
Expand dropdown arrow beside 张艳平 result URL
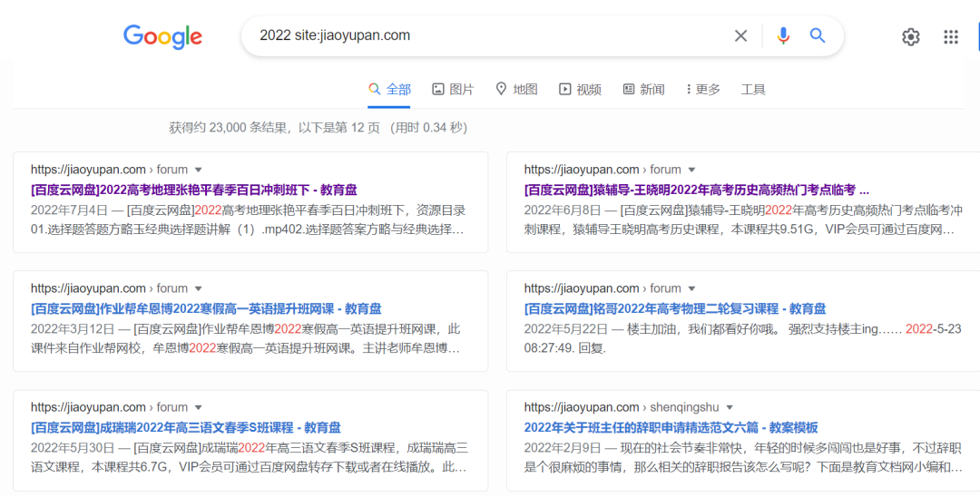click(x=199, y=170)
